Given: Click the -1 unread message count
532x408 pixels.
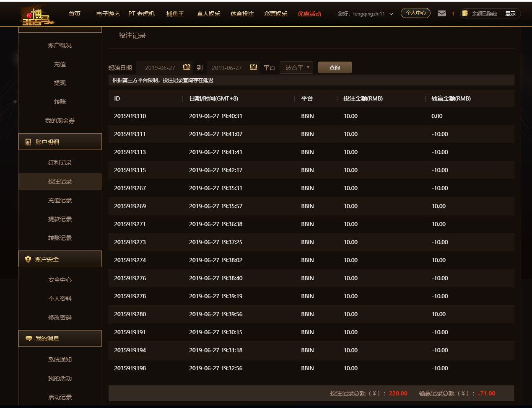Looking at the screenshot, I should 452,14.
